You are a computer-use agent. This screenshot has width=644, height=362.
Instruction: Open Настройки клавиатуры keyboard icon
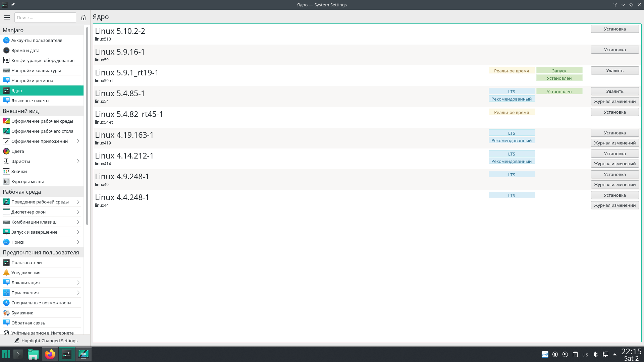tap(6, 70)
